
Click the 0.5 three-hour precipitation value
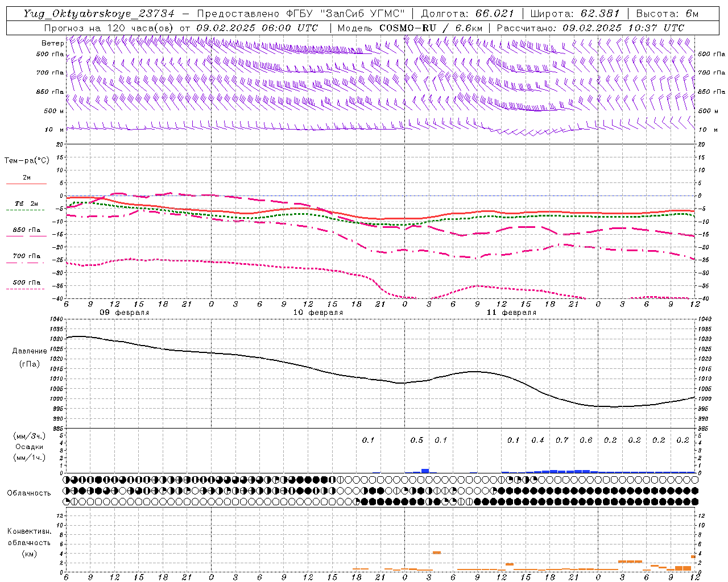pyautogui.click(x=417, y=440)
